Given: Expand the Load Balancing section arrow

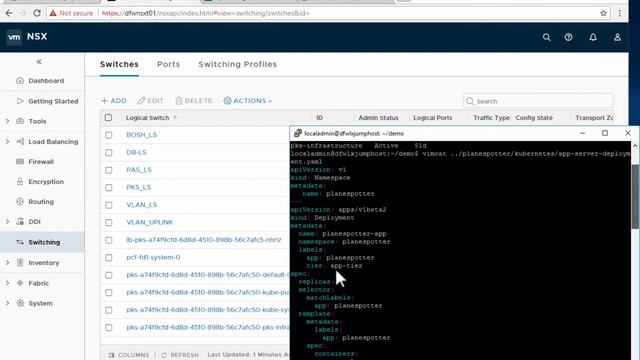Looking at the screenshot, I should tap(7, 141).
